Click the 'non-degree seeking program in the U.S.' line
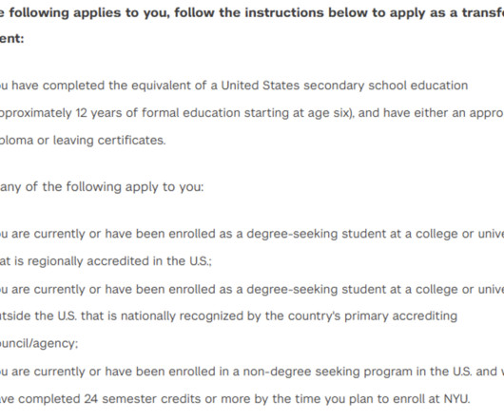 (252, 372)
